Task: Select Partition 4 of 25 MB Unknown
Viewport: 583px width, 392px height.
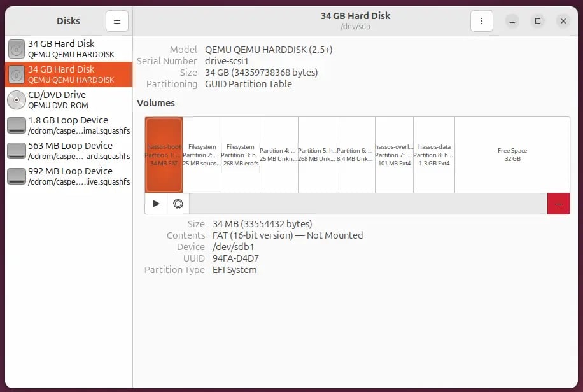Action: click(279, 155)
